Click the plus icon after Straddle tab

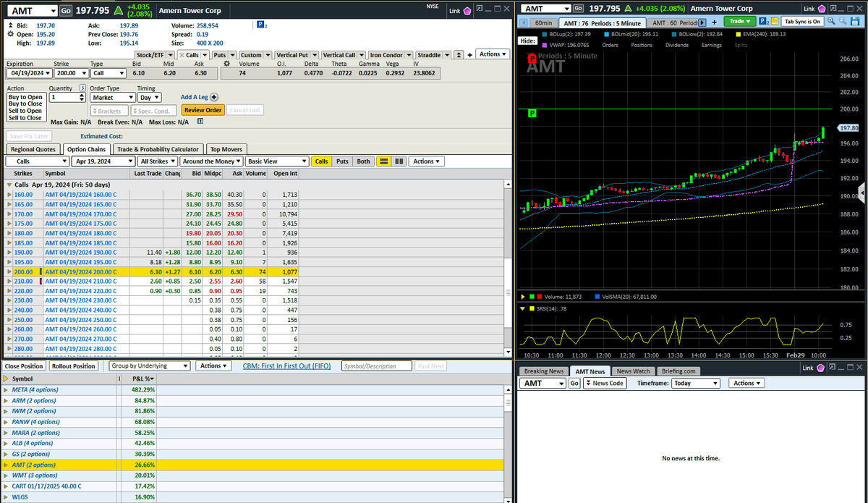pyautogui.click(x=469, y=55)
